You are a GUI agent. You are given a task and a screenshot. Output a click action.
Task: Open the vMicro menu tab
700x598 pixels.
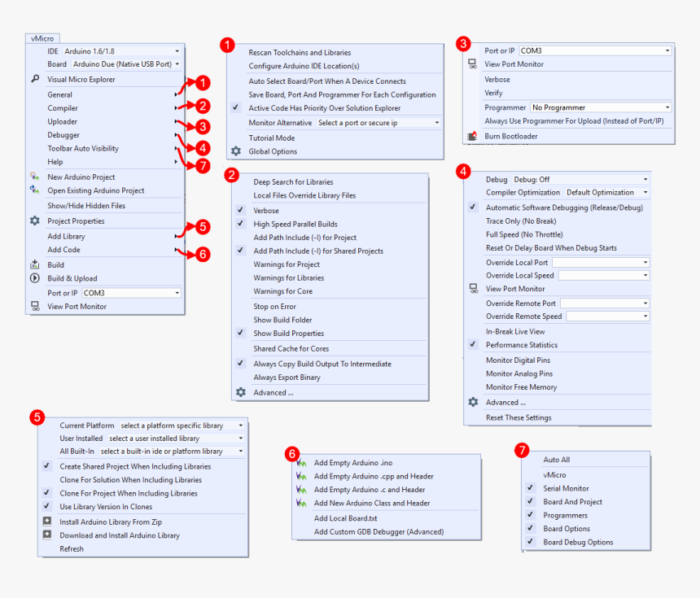coord(42,38)
